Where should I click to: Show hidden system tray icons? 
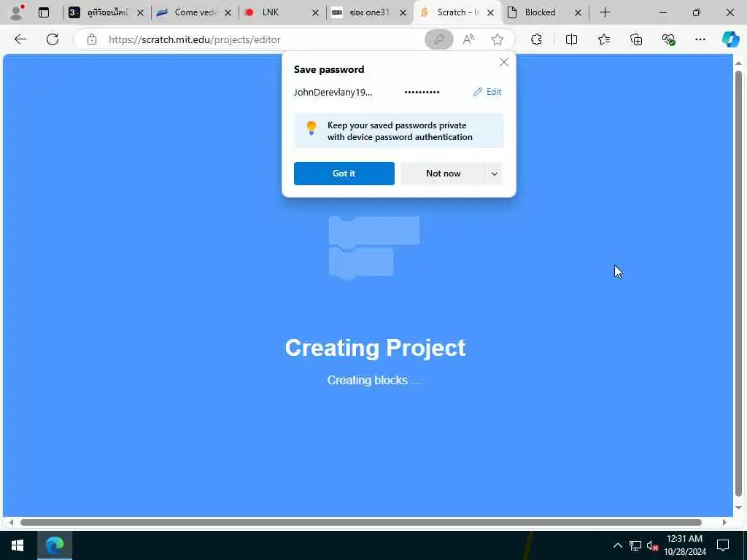coord(617,545)
